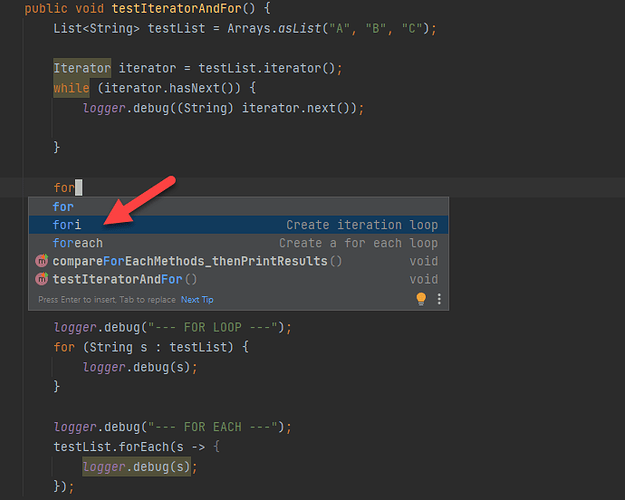625x500 pixels.
Task: Click method icon beside compareForEachMethods_thenPrintResults
Action: point(42,261)
